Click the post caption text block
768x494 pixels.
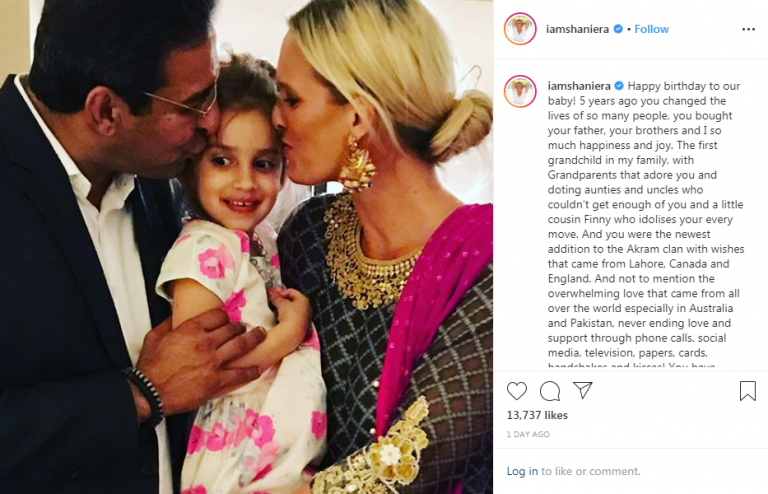click(646, 224)
